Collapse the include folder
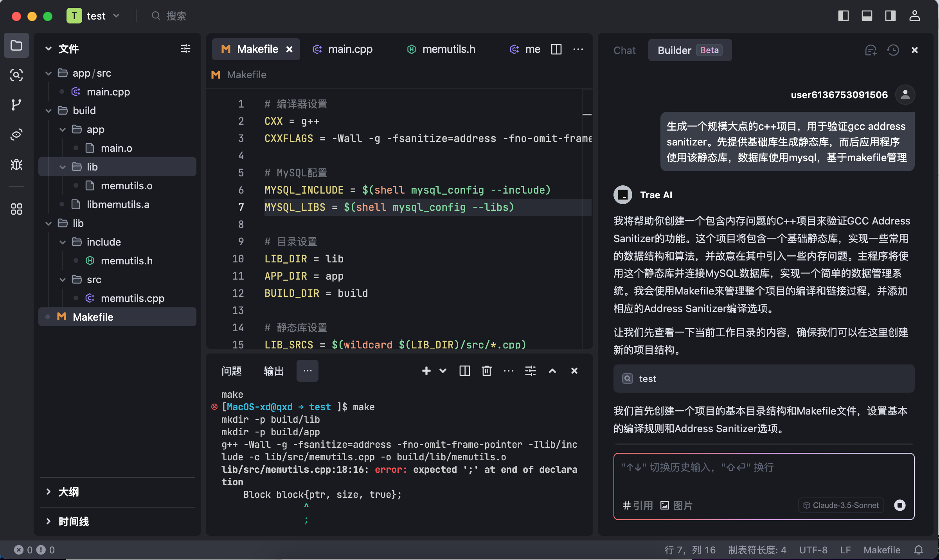 pos(63,242)
